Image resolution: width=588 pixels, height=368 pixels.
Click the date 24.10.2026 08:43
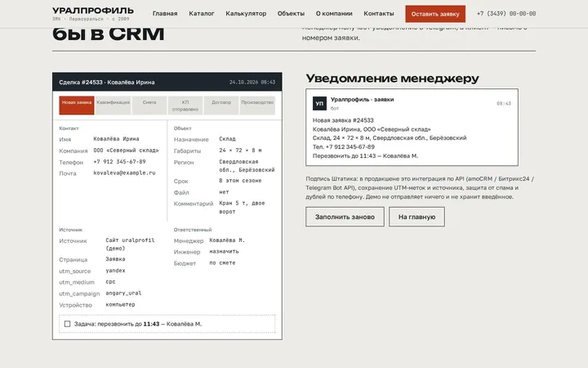252,82
